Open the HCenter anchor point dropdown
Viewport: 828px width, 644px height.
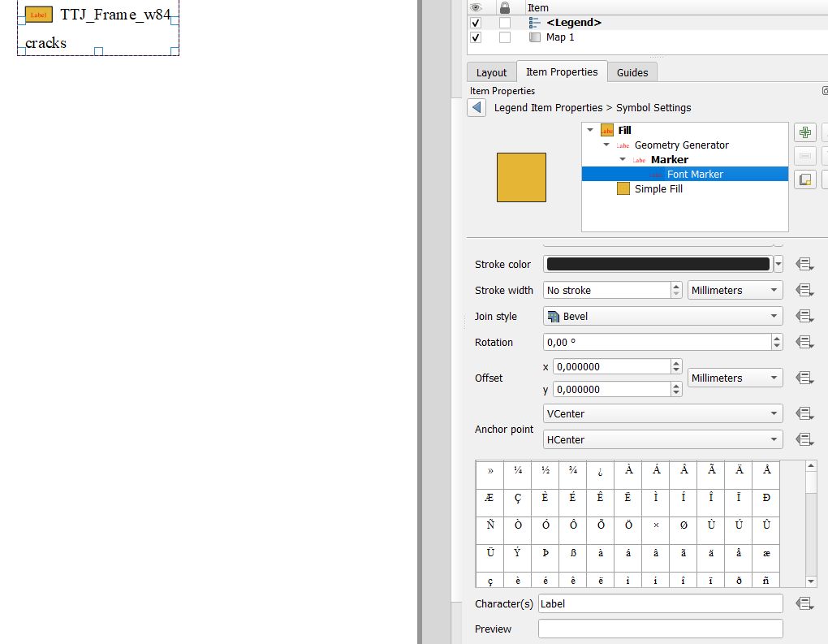tap(662, 439)
